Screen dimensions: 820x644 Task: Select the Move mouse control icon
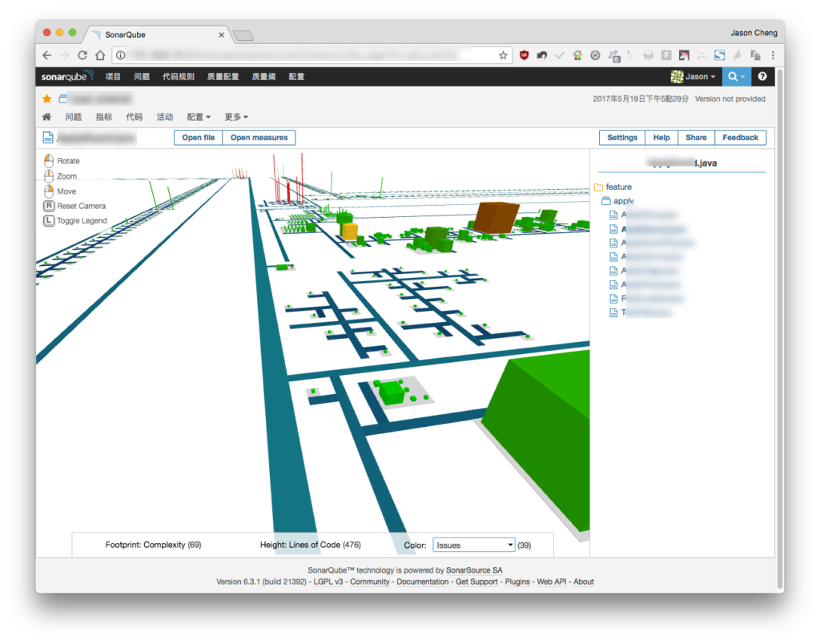[x=49, y=191]
